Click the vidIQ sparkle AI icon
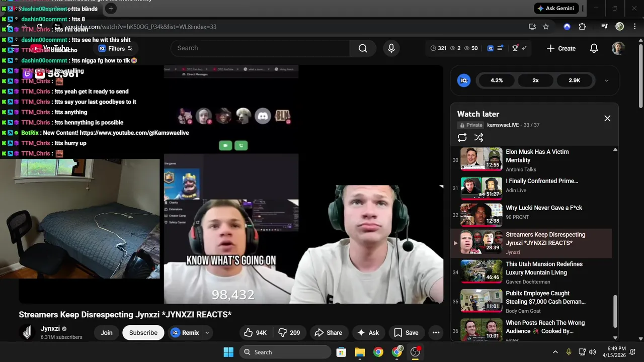This screenshot has height=362, width=644. tap(524, 48)
